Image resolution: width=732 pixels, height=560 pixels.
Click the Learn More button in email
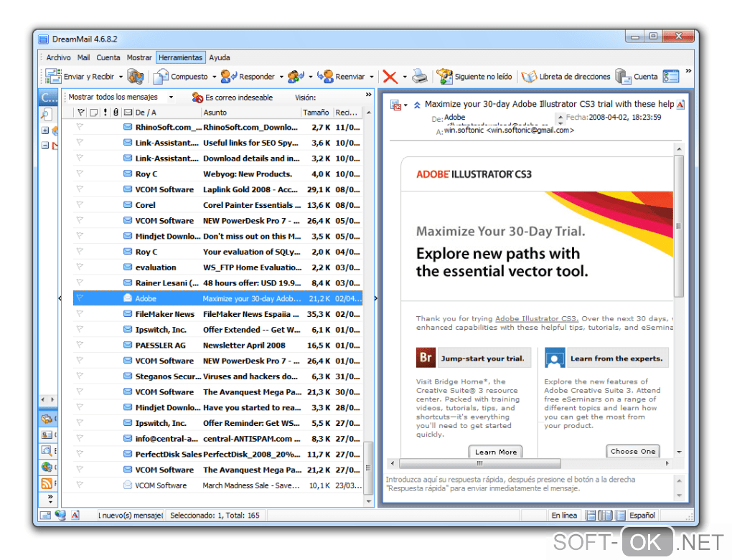496,452
